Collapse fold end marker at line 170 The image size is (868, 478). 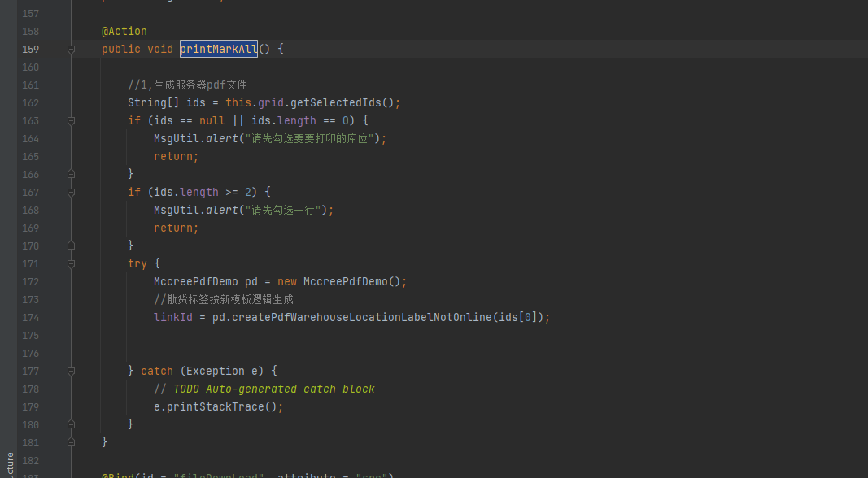(71, 246)
